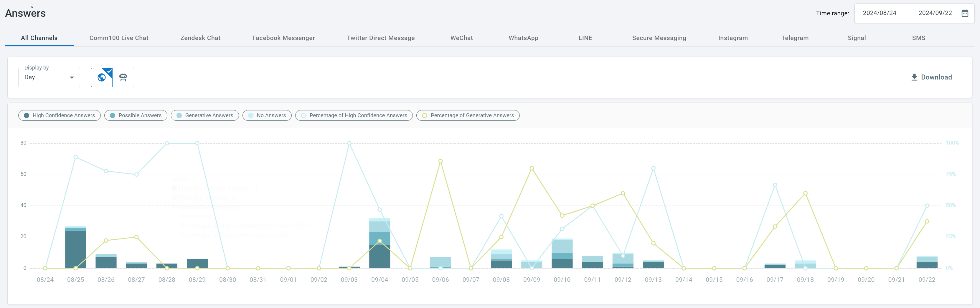Click high confidence percentage point at 09/17

coord(775,185)
